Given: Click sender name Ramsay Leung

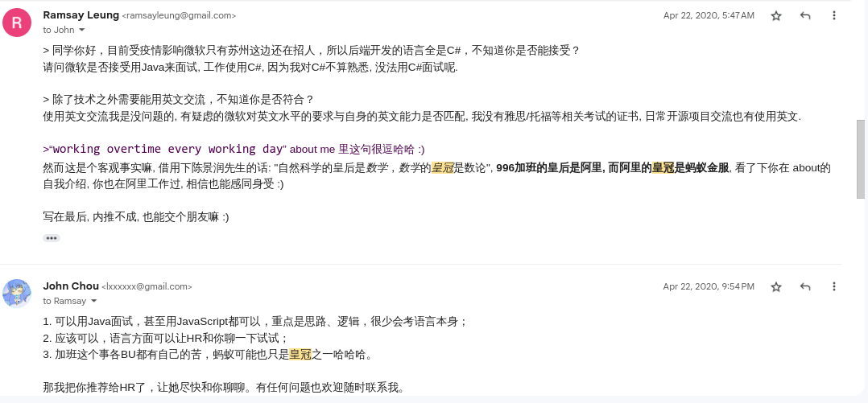Looking at the screenshot, I should click(81, 14).
